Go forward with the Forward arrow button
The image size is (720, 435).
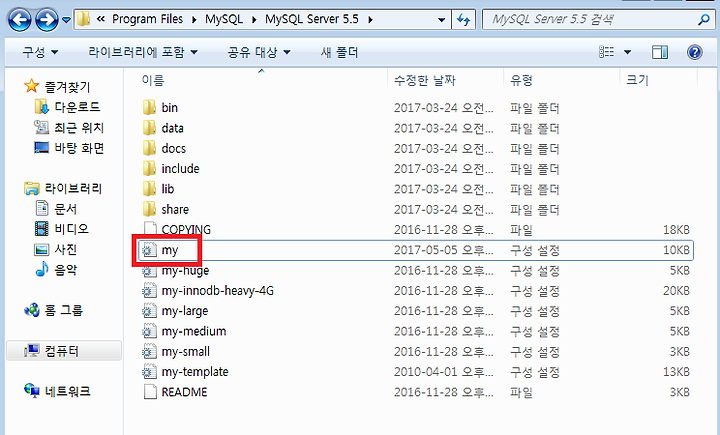tap(47, 20)
